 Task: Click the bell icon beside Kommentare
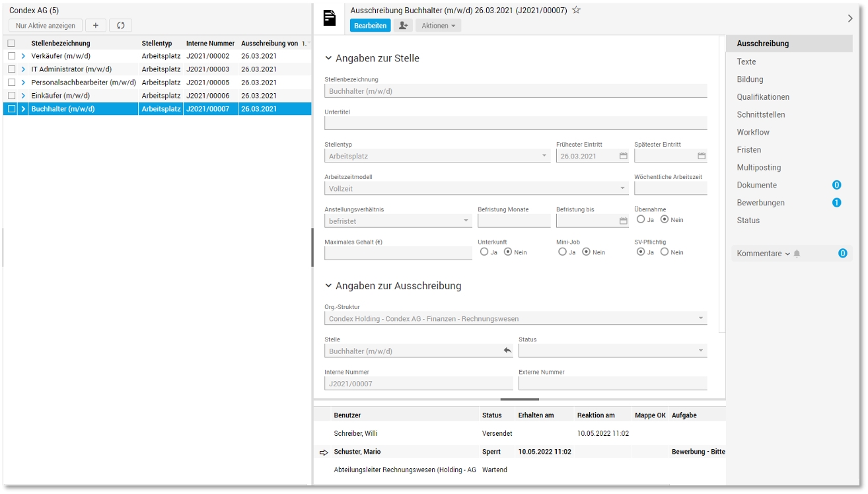pos(797,254)
